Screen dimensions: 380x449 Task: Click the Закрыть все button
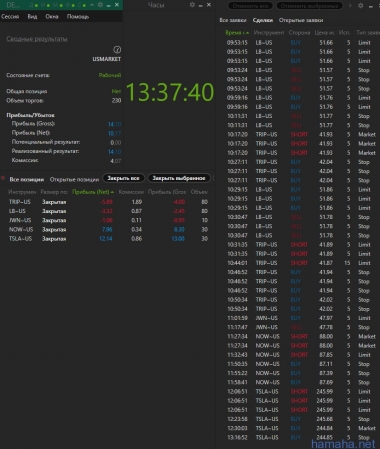coord(123,178)
